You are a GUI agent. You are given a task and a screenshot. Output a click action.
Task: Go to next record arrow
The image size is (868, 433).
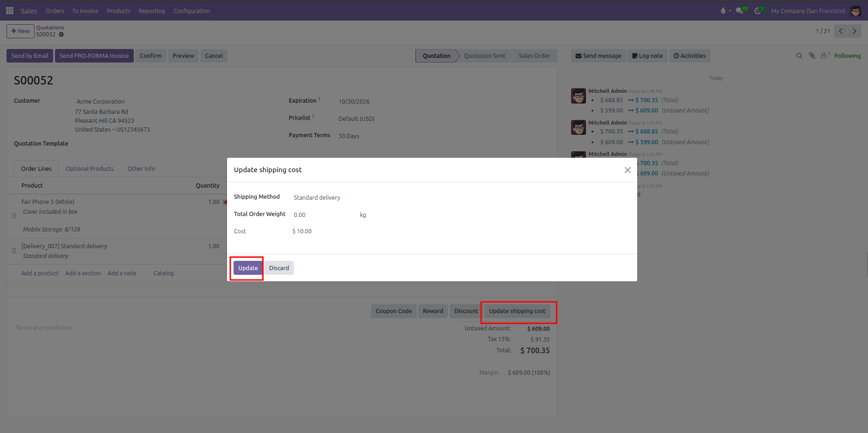854,31
